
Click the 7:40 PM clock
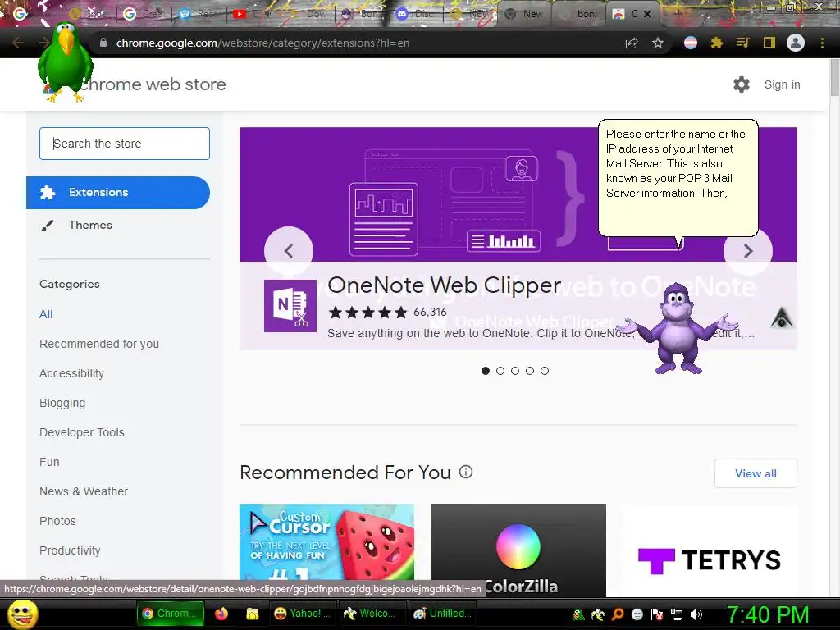(768, 614)
